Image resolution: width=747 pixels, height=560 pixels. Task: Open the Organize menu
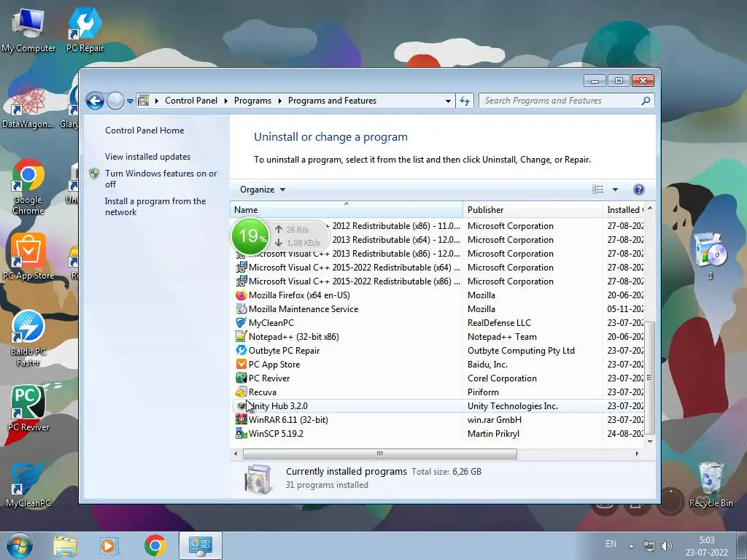click(x=263, y=190)
